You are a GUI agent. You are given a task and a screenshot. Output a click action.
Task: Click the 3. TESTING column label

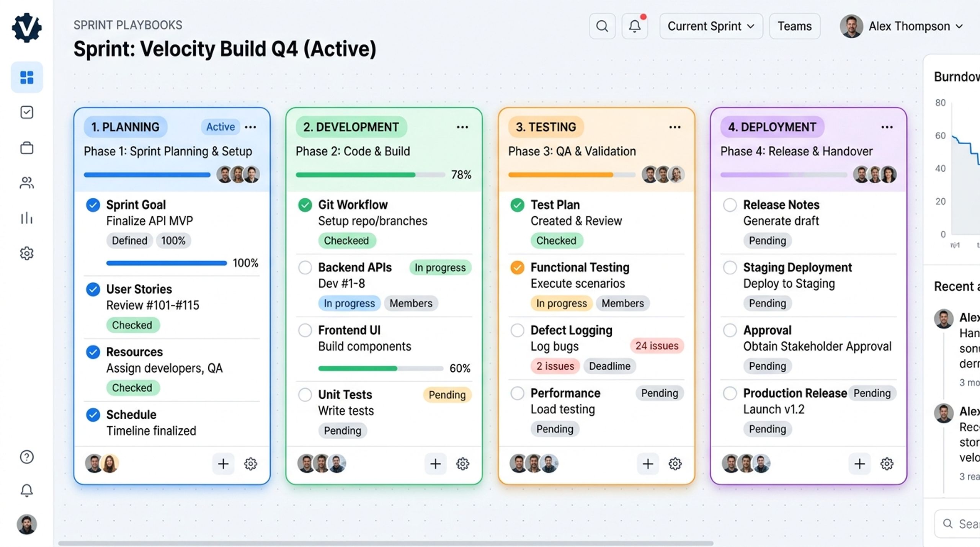point(546,127)
